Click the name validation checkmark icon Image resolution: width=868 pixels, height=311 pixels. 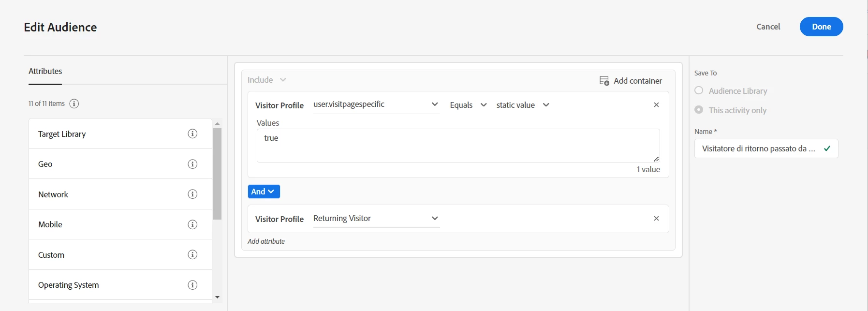pos(827,148)
